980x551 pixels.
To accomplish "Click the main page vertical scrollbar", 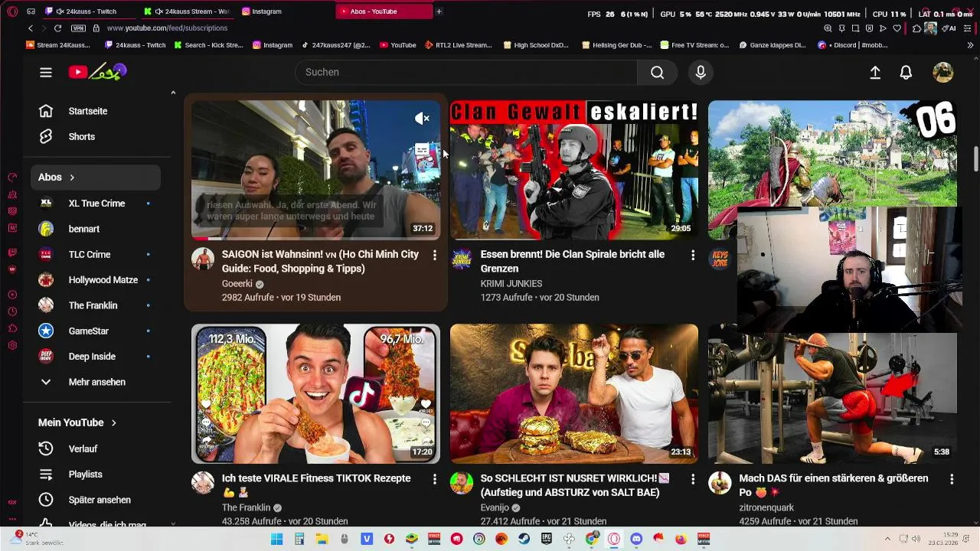I will click(x=975, y=159).
